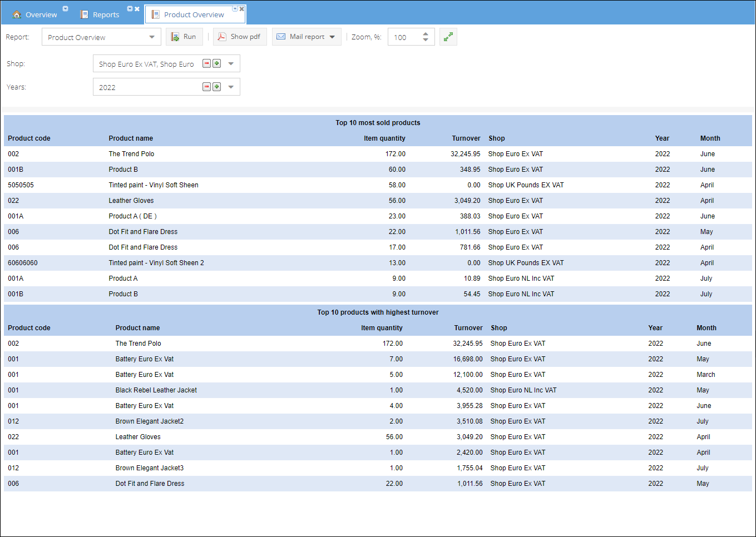The image size is (756, 537).
Task: Click 'Top 10 products with highest turnover' heading
Action: click(x=378, y=312)
